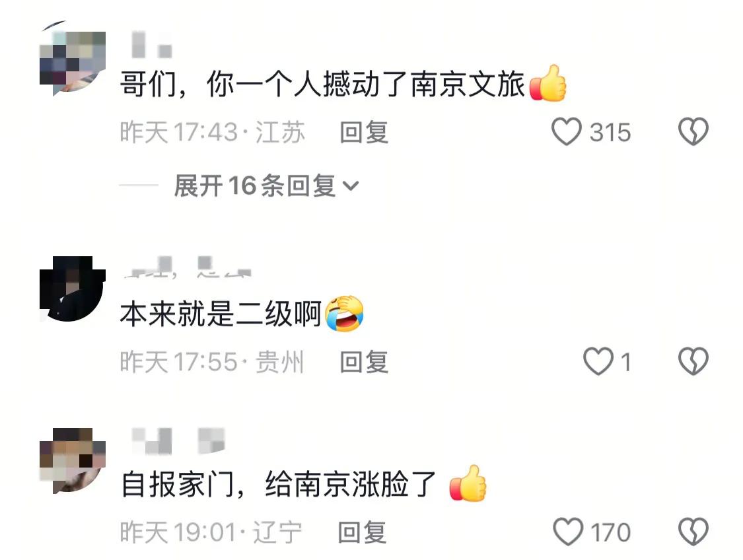Tap 展开16条回复 to show replies

coord(266,186)
